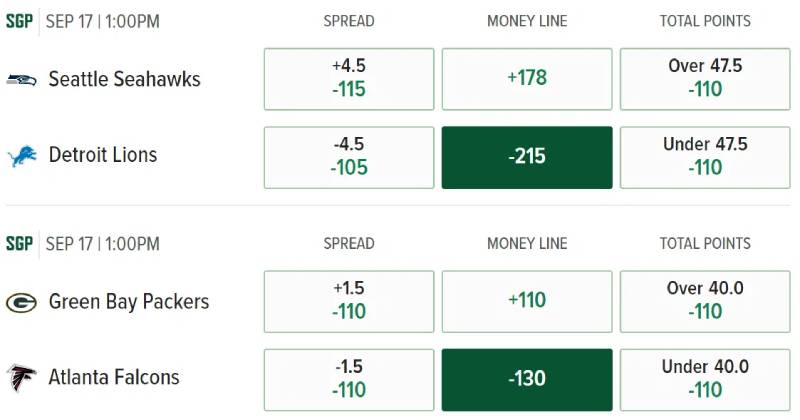Toggle Seahawks +178 money line
Screen dimensions: 800x420
click(x=527, y=79)
